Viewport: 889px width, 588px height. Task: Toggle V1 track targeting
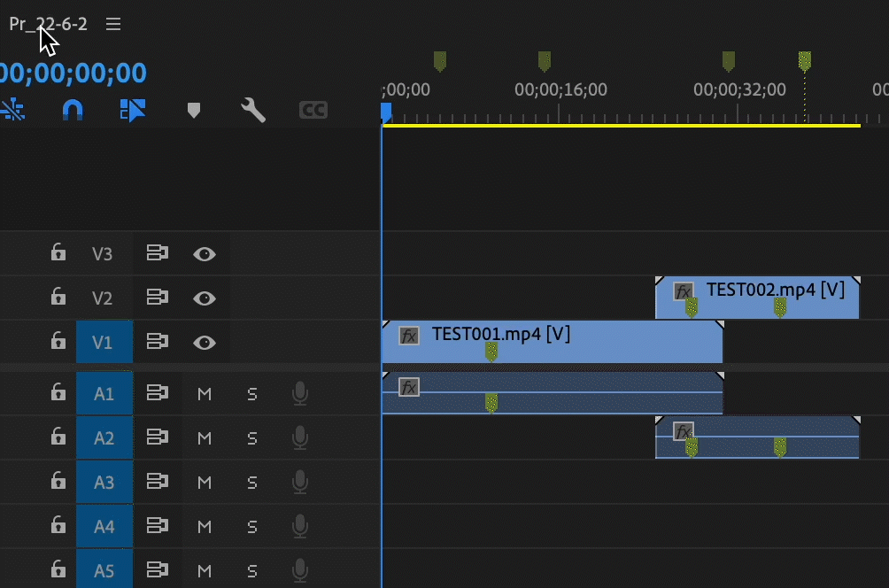tap(104, 342)
